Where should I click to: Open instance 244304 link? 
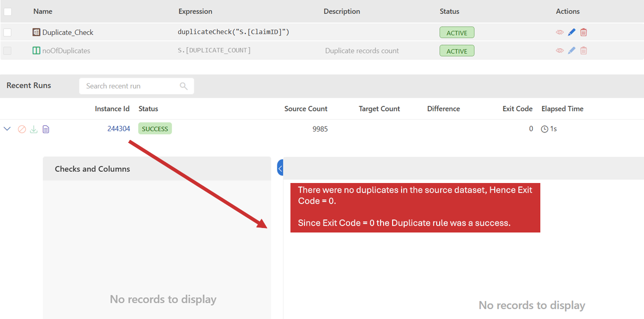pos(118,129)
